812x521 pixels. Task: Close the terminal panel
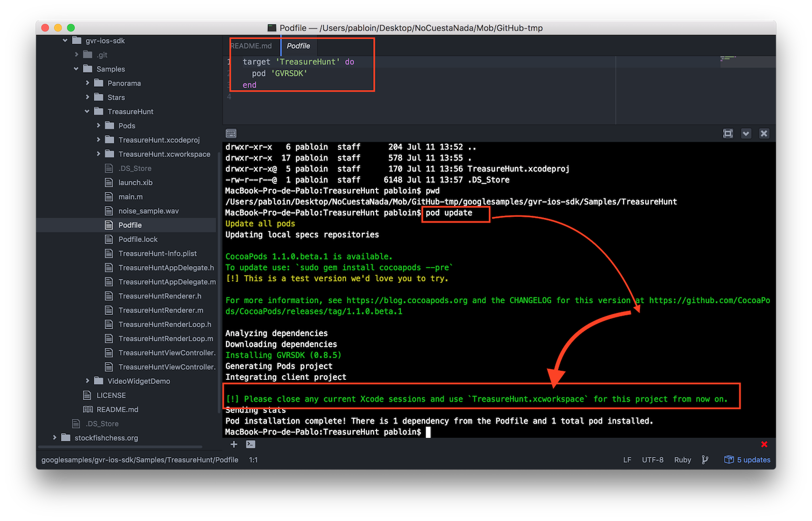(x=764, y=134)
